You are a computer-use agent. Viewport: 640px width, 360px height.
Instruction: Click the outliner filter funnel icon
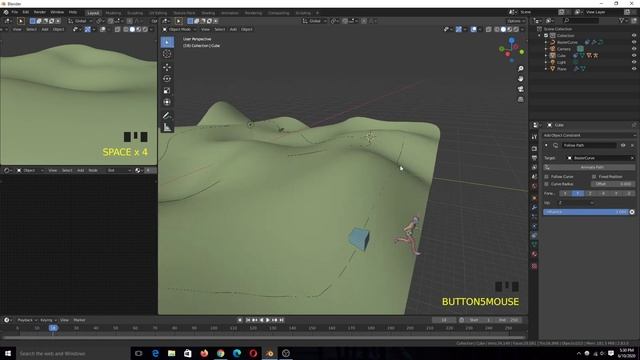click(622, 20)
